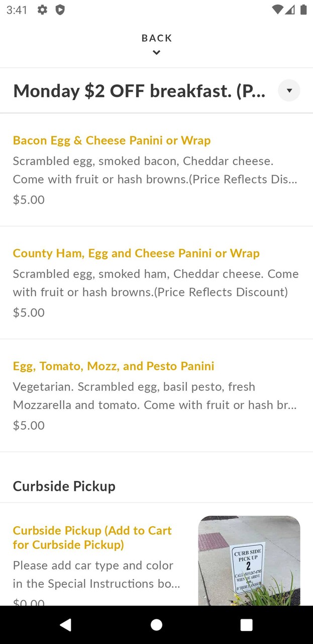Tap the Monday $2 OFF breakfast heading

click(139, 91)
